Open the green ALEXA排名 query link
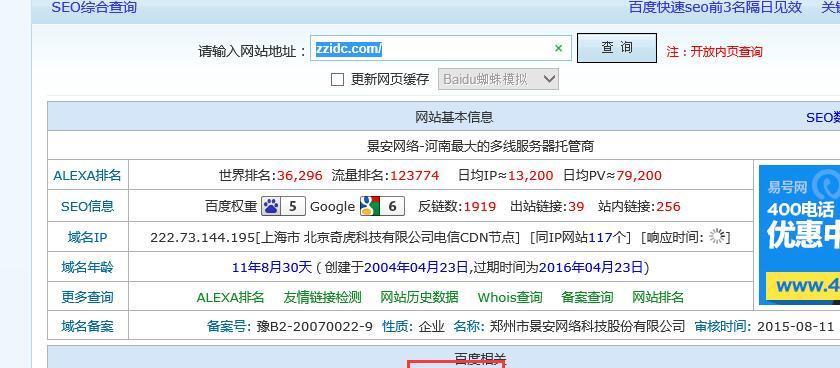Image resolution: width=840 pixels, height=368 pixels. click(x=230, y=297)
